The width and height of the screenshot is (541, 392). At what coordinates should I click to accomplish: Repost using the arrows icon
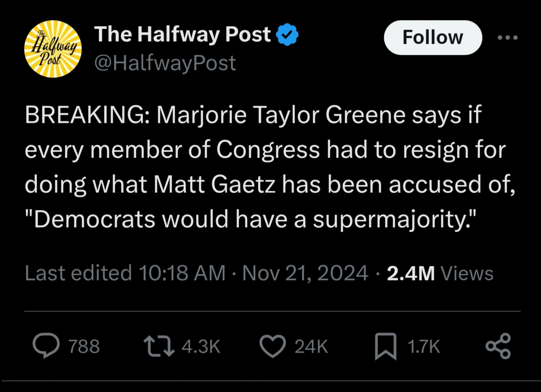click(x=159, y=346)
